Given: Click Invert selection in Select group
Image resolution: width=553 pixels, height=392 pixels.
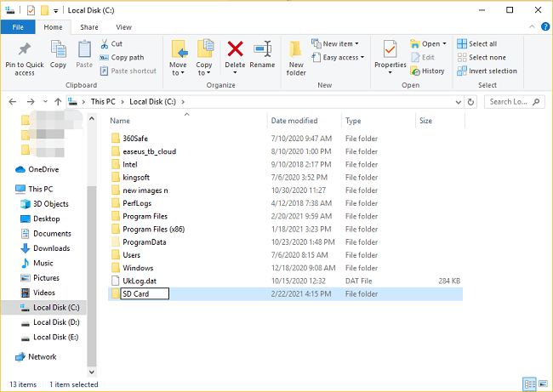Looking at the screenshot, I should click(487, 71).
